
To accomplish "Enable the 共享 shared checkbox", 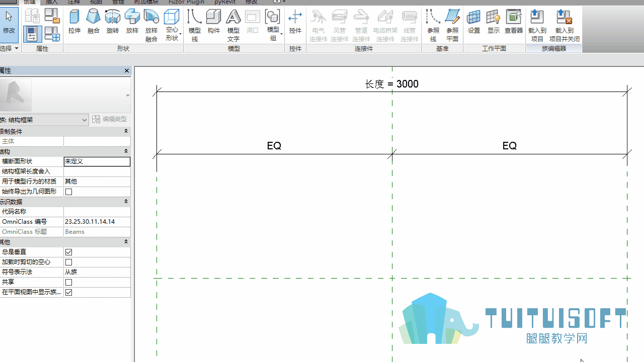I will 69,282.
